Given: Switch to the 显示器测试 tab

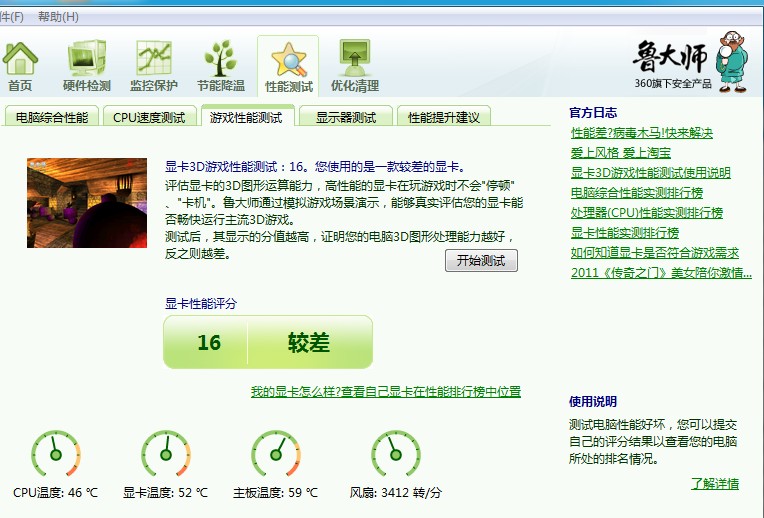Looking at the screenshot, I should [346, 117].
